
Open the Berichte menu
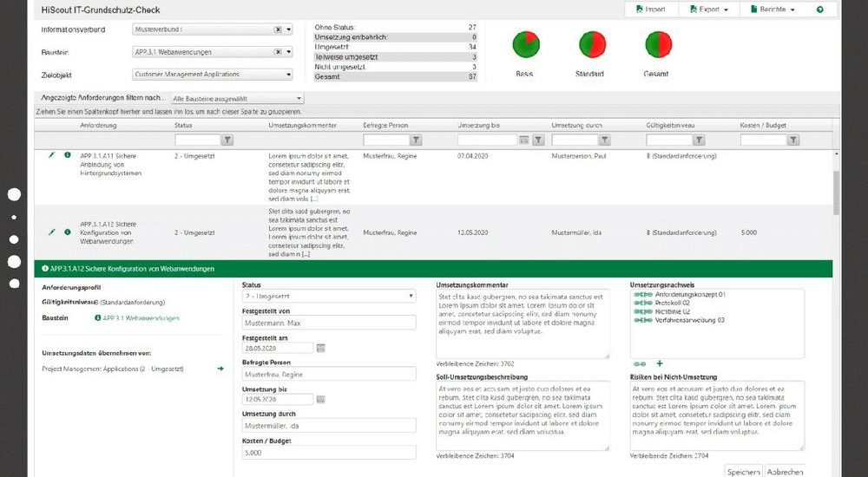point(778,10)
